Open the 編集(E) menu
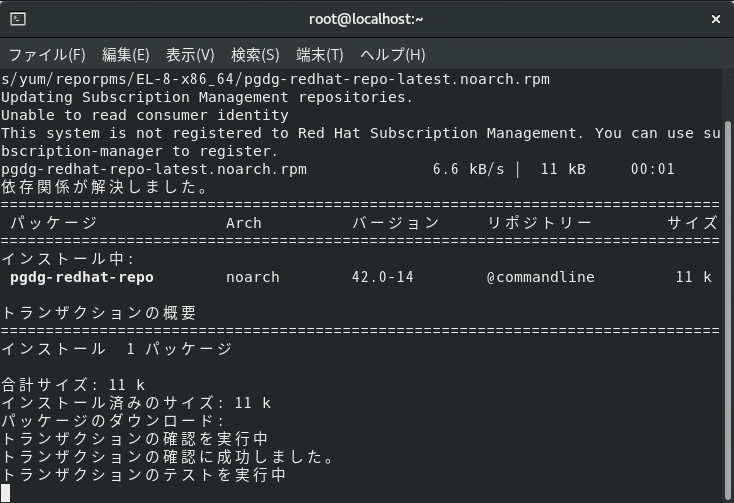 tap(125, 55)
